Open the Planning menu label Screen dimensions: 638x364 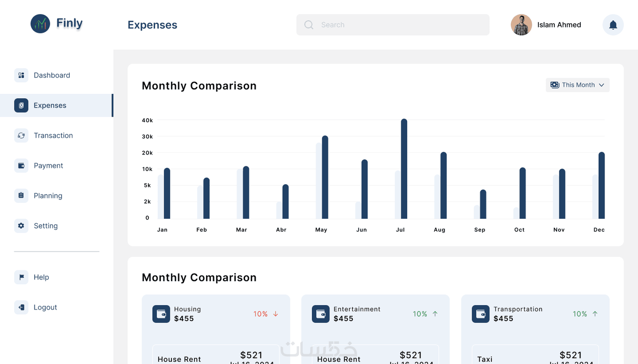click(x=48, y=196)
